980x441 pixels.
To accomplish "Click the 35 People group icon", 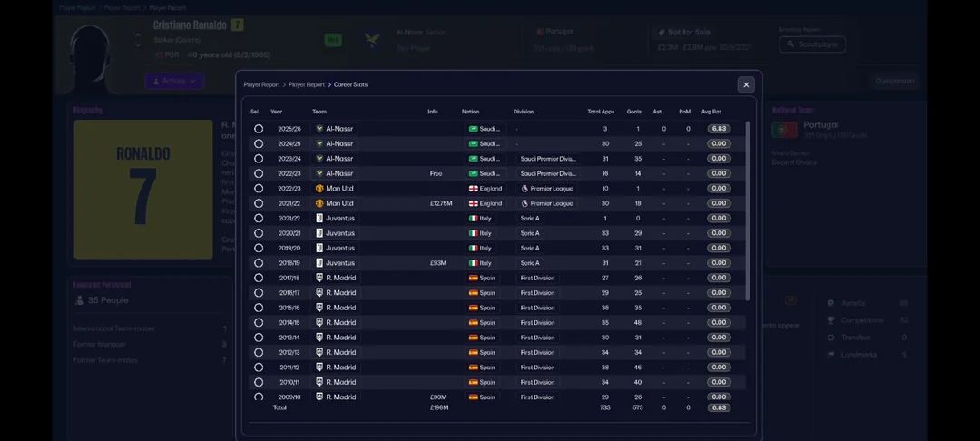I will 79,300.
